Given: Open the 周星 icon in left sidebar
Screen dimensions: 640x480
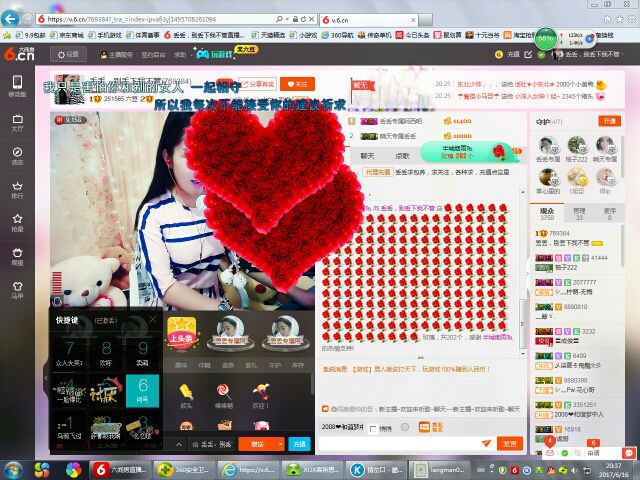Looking at the screenshot, I should pos(17,257).
